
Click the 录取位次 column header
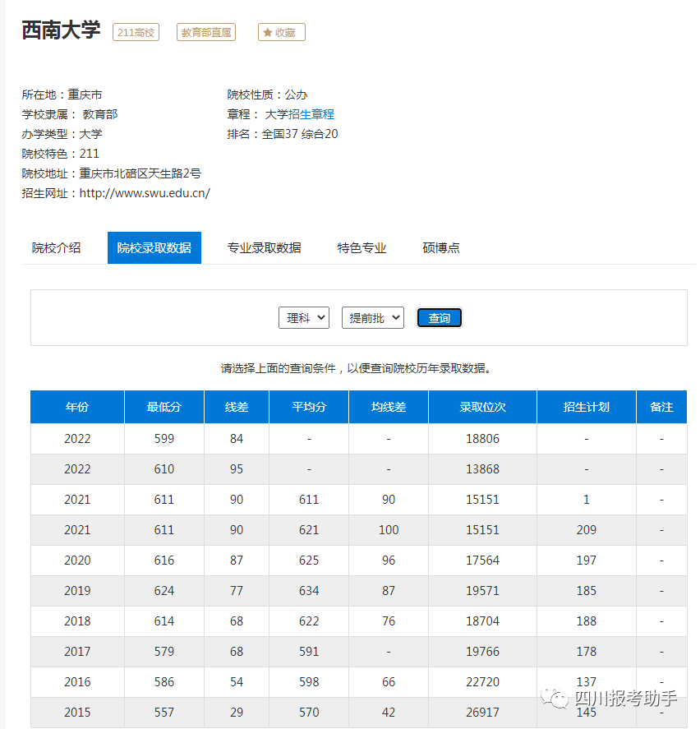[x=482, y=407]
